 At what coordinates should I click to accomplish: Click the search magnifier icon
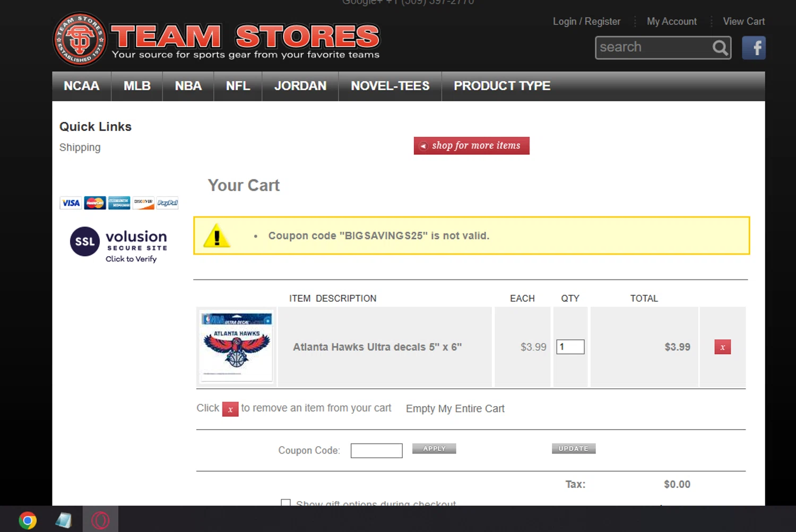click(720, 48)
